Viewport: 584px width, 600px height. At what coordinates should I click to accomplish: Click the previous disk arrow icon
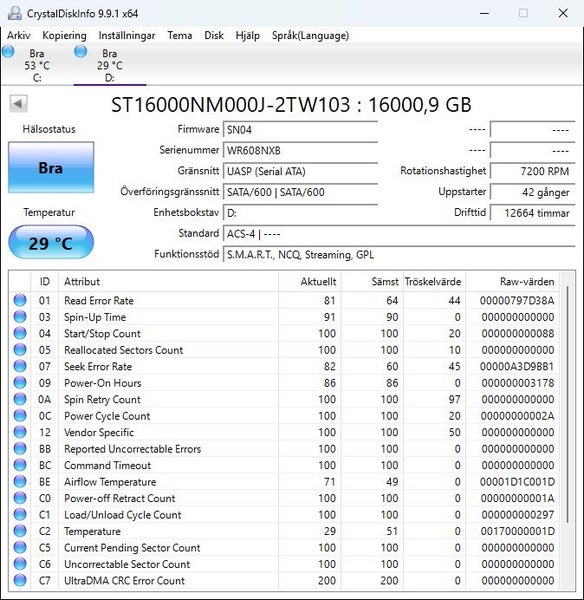[18, 104]
